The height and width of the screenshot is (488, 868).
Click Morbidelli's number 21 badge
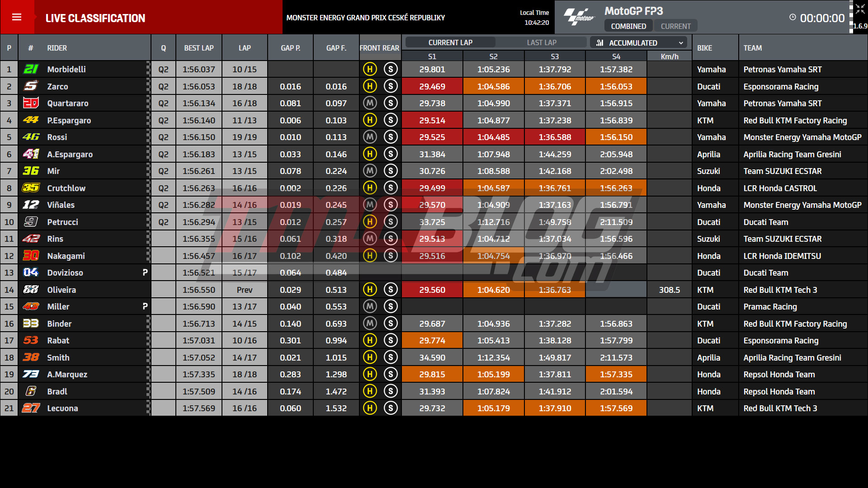pos(31,69)
